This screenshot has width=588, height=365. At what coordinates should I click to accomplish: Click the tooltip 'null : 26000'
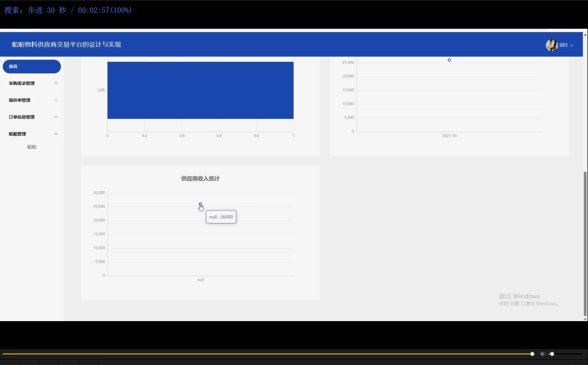pyautogui.click(x=221, y=217)
